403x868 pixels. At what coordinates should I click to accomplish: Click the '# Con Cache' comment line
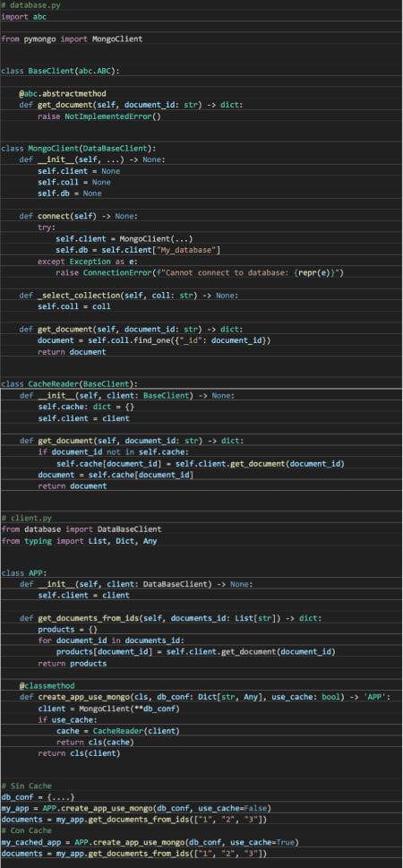click(x=27, y=830)
